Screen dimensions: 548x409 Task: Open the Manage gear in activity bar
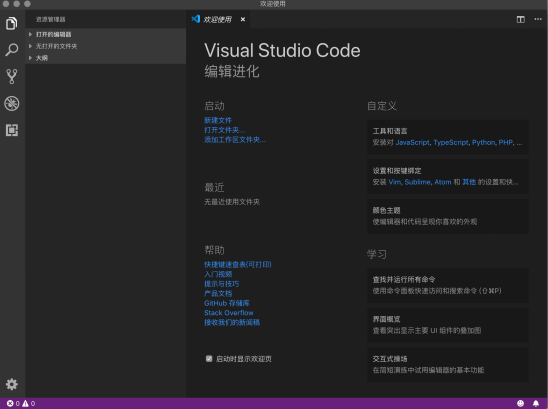pos(12,384)
